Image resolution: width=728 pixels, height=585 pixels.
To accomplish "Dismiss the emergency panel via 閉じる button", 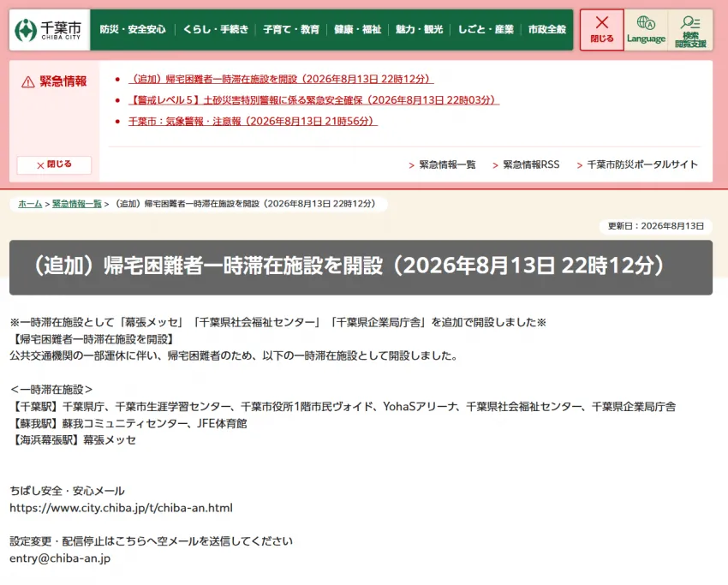I will click(54, 164).
